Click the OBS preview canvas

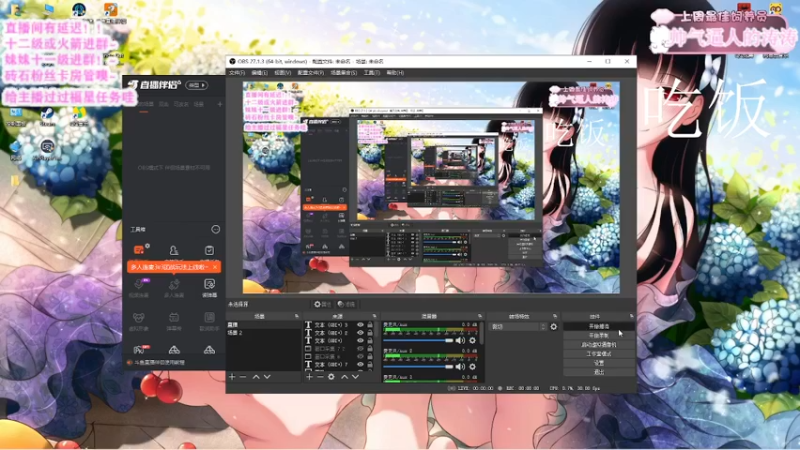click(x=431, y=187)
